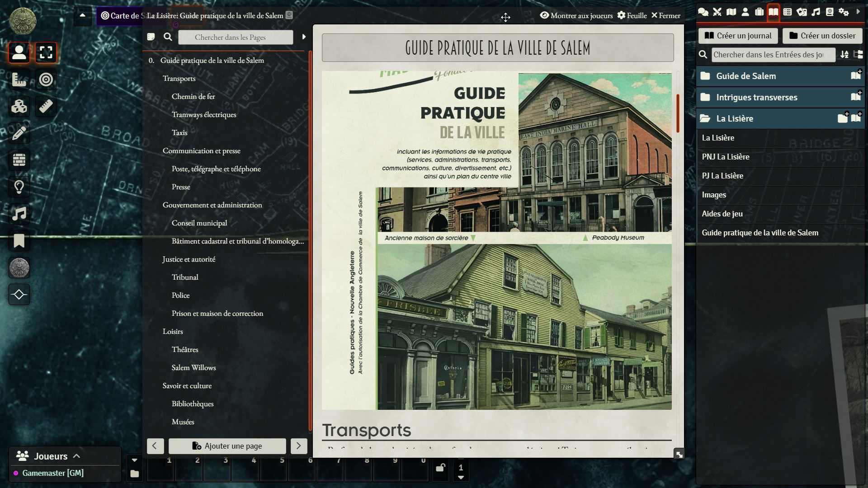Open the Combat Encounters tab (crossed swords)
868x488 pixels.
[717, 12]
